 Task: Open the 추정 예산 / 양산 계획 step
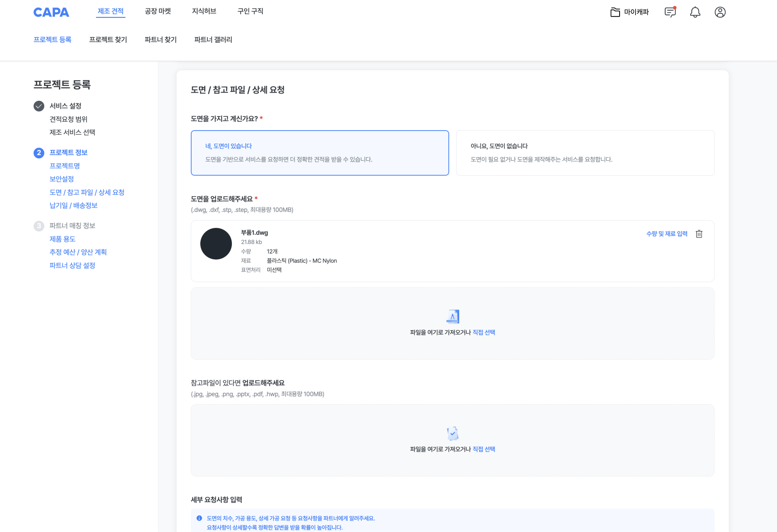pyautogui.click(x=78, y=252)
